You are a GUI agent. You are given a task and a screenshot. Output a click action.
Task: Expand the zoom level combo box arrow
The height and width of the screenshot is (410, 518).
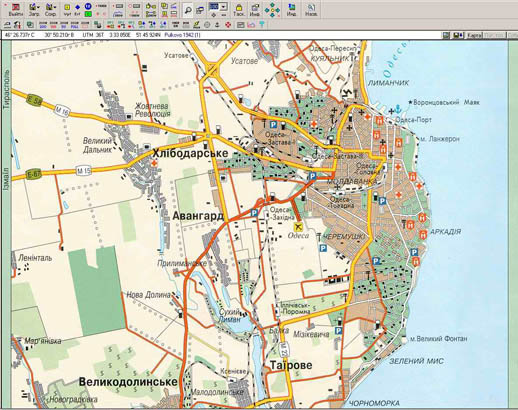[224, 7]
